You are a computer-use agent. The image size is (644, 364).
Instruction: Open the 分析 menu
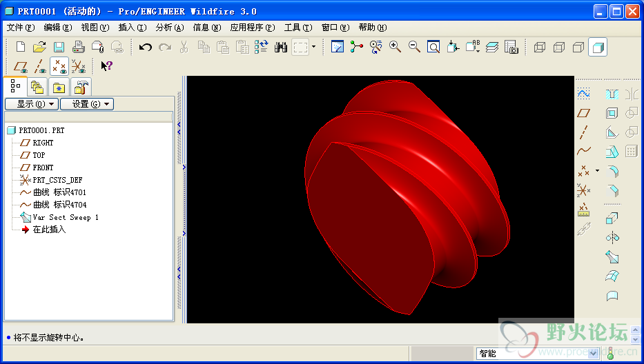170,28
